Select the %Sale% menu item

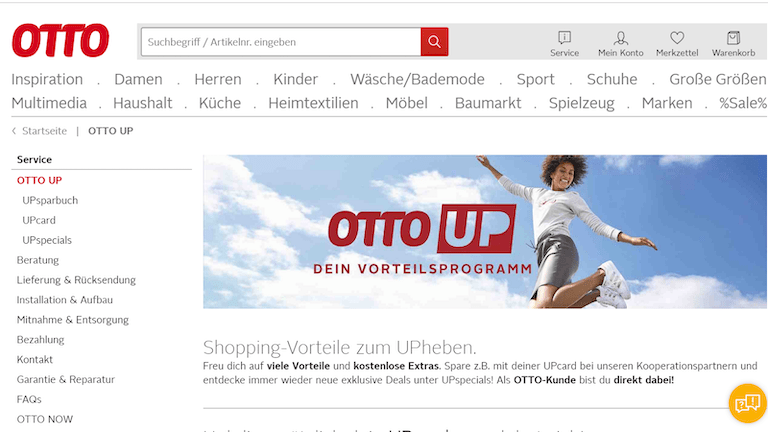(743, 103)
